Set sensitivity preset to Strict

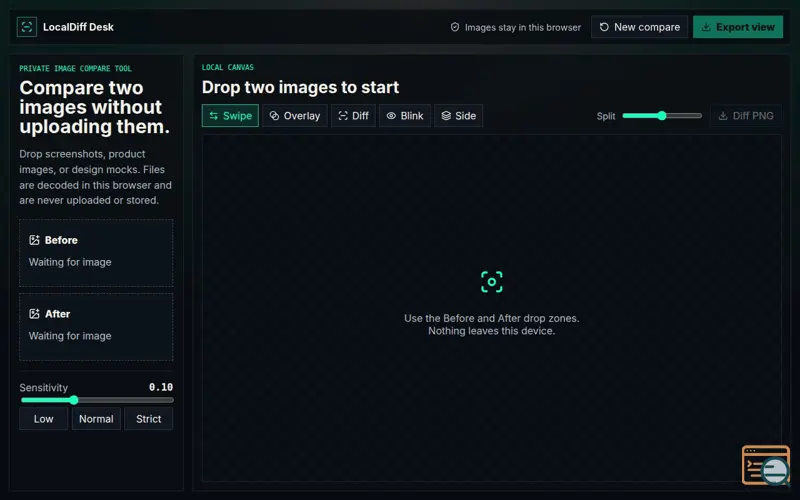tap(148, 419)
